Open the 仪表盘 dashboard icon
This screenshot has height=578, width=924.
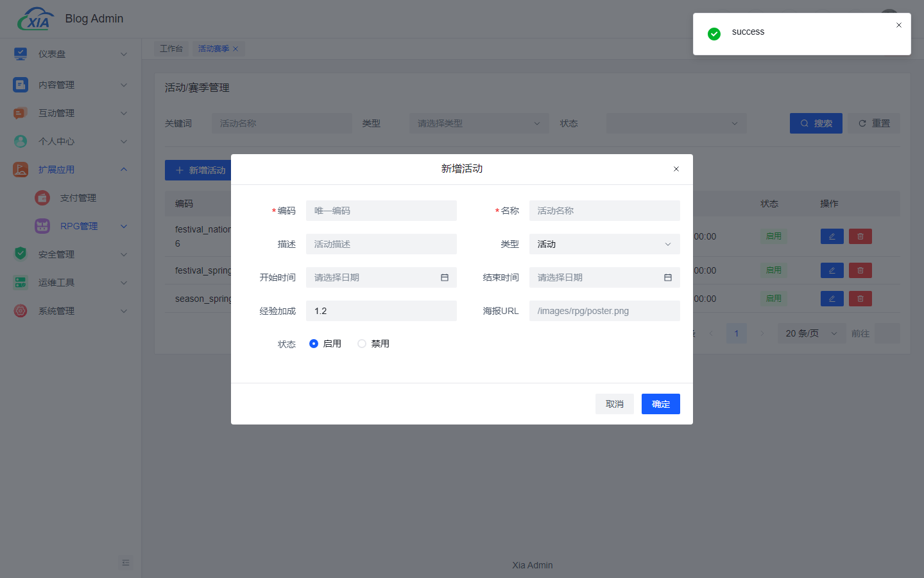[21, 54]
